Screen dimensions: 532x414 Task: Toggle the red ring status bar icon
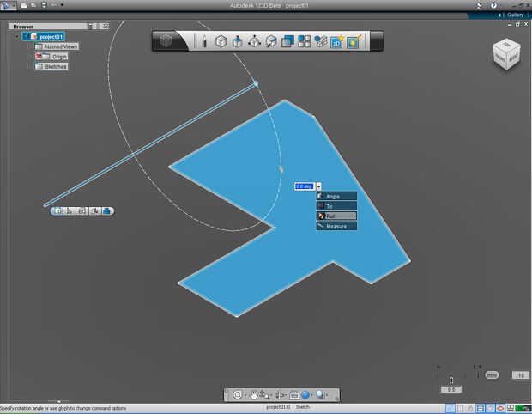click(500, 408)
